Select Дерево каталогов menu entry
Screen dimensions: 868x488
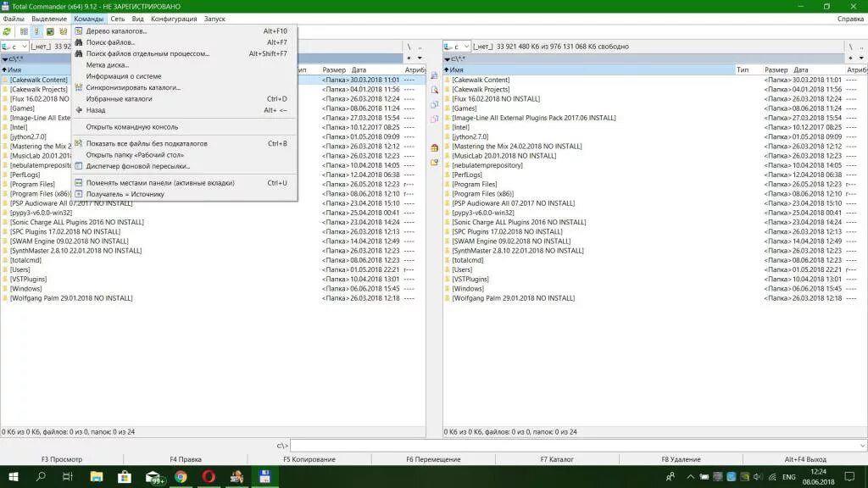[184, 31]
